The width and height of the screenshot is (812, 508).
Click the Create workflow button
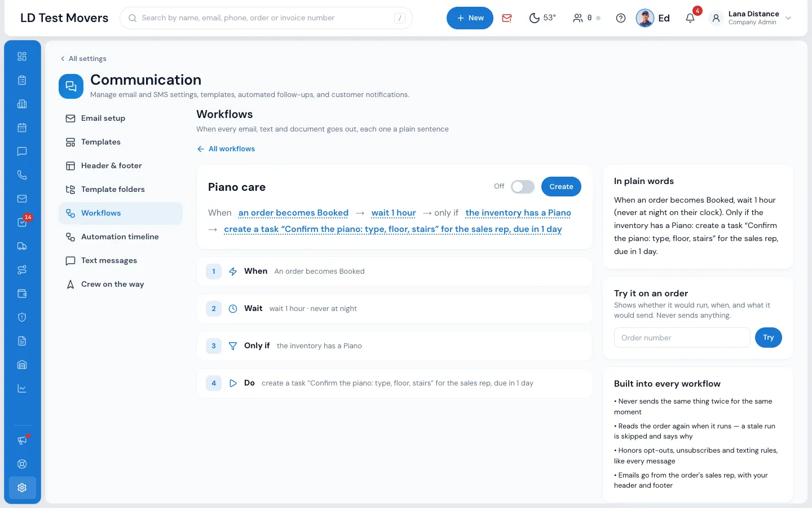[561, 187]
